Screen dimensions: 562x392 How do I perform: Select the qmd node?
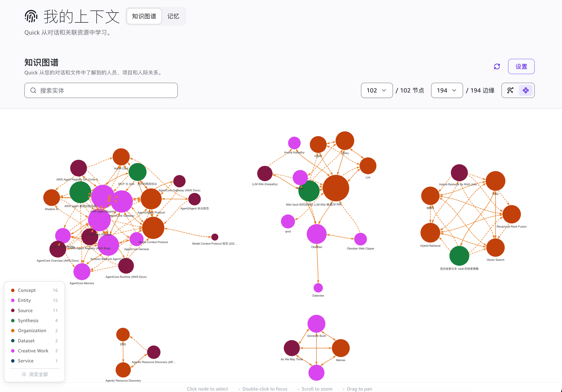tap(288, 221)
